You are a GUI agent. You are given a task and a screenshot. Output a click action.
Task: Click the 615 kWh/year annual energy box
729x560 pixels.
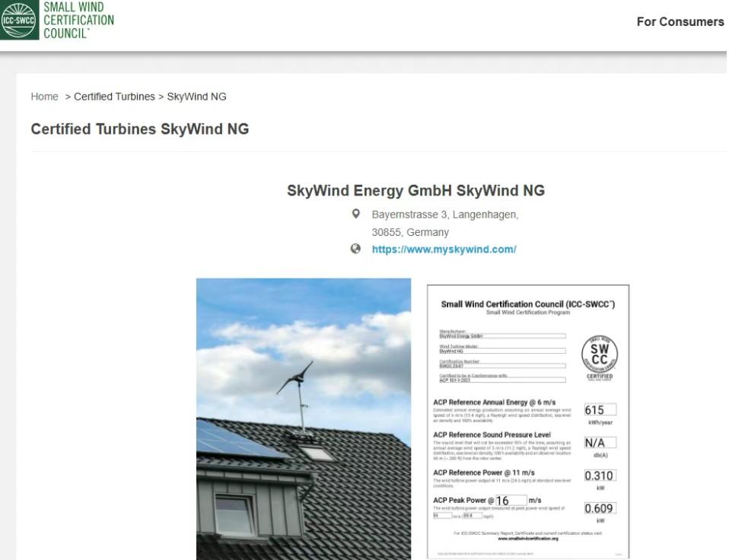pos(600,410)
